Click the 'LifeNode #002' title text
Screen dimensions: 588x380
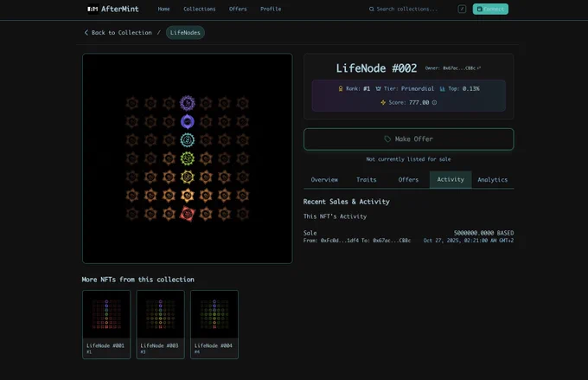(x=376, y=68)
